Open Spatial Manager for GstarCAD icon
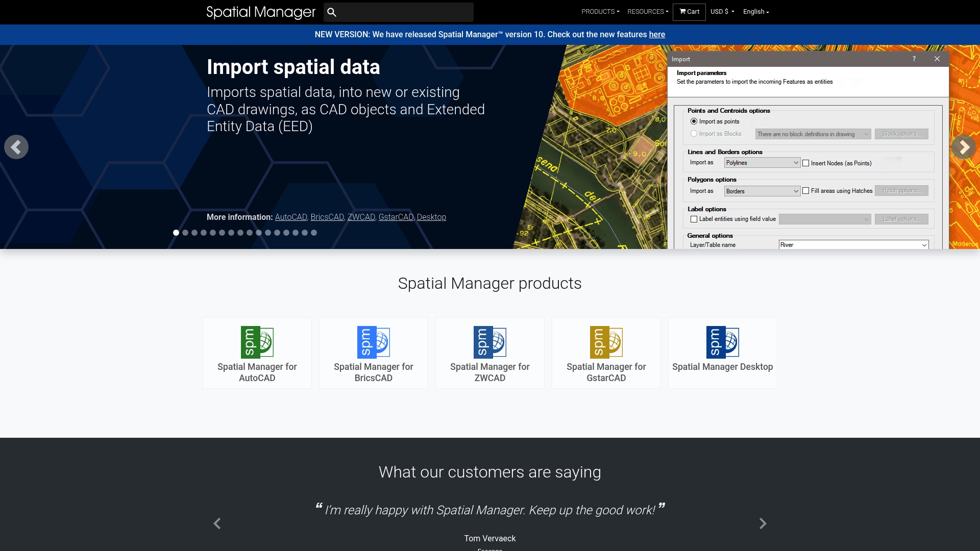 606,342
